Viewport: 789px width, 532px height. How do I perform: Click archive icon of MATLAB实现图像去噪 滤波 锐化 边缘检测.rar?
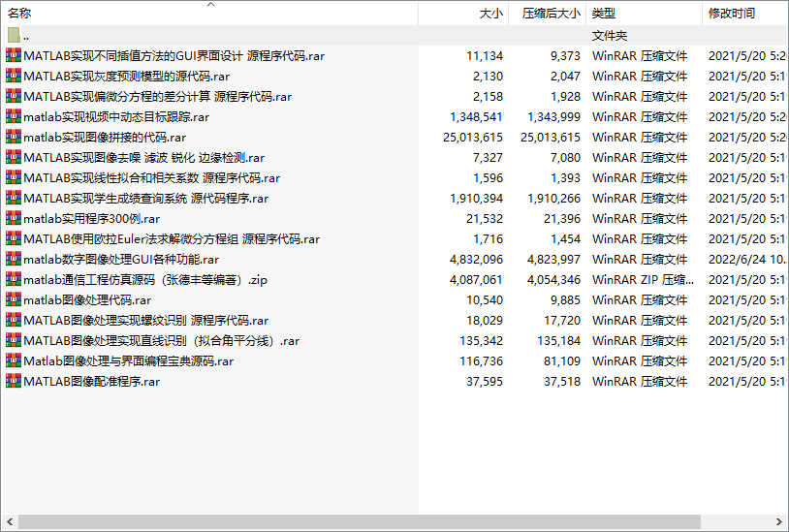[x=14, y=157]
